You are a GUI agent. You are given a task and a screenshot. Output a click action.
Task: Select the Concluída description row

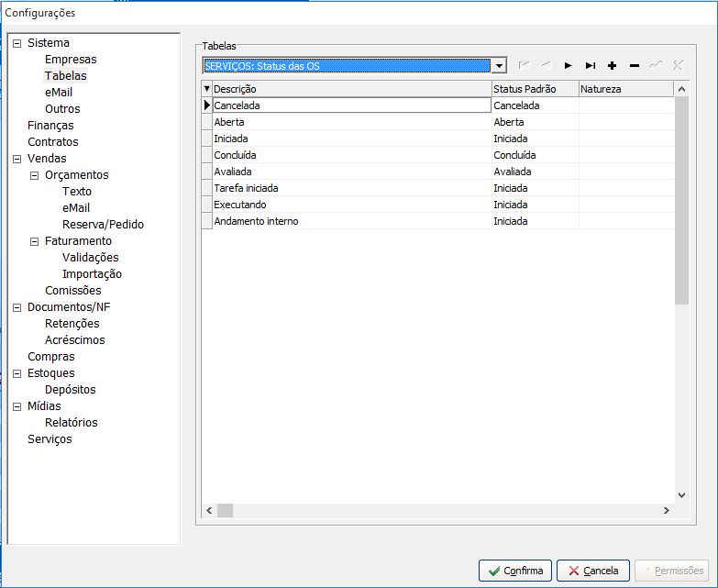(x=352, y=155)
